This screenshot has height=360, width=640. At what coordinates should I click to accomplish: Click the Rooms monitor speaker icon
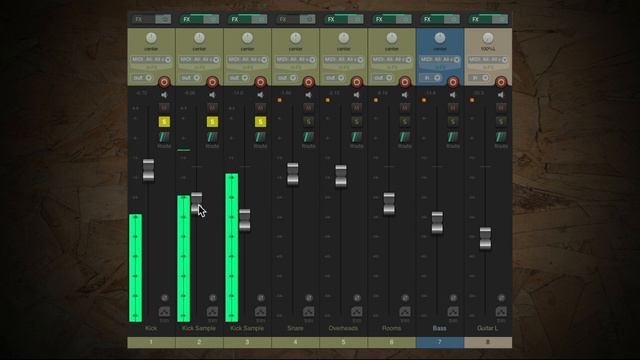pos(405,95)
